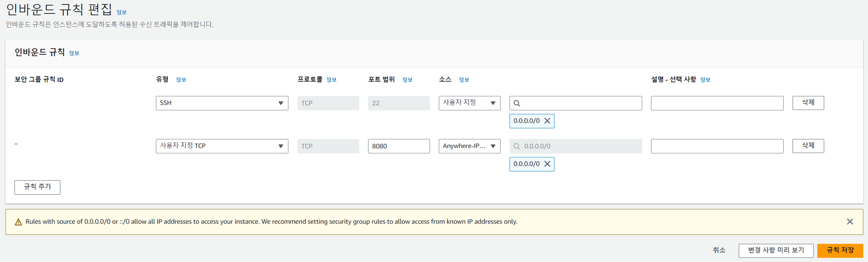Click the 보안 그룹 규칙 ID column header
Viewport: 868px width, 262px height.
pos(39,80)
